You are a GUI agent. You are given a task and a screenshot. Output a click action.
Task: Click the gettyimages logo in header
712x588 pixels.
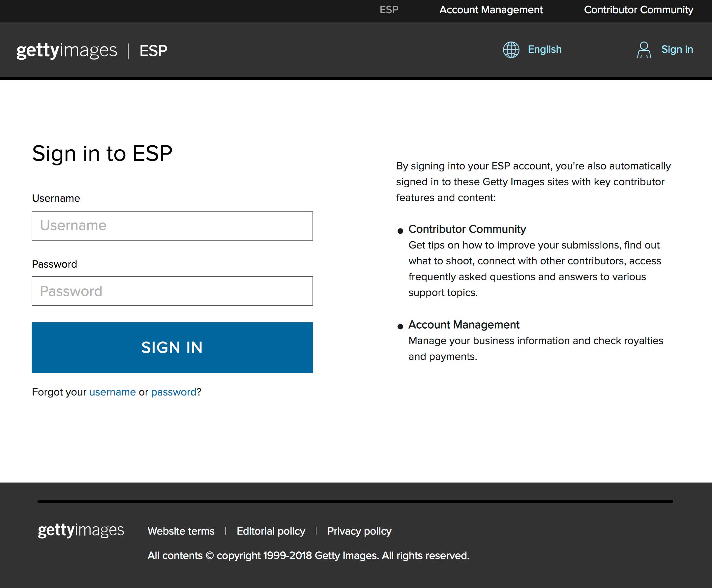pos(67,50)
